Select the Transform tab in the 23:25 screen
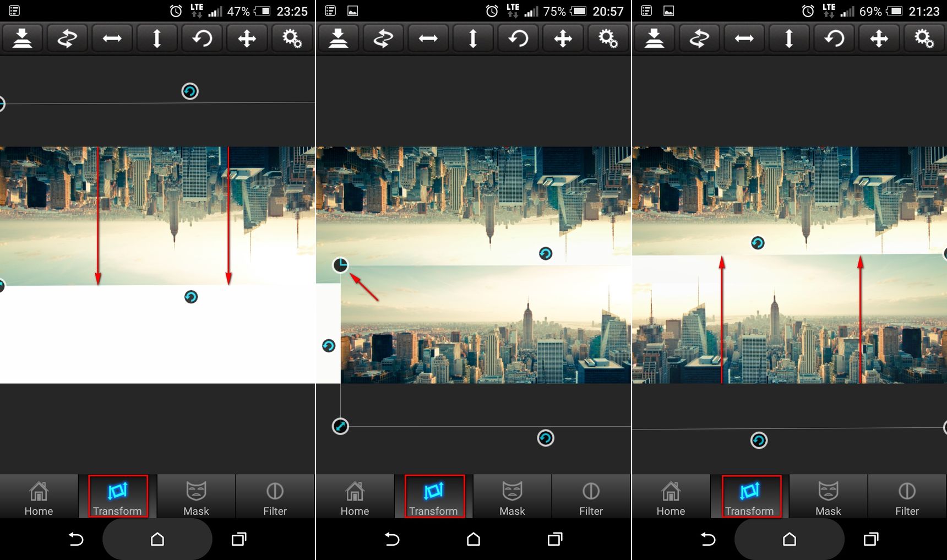947x560 pixels. 118,497
